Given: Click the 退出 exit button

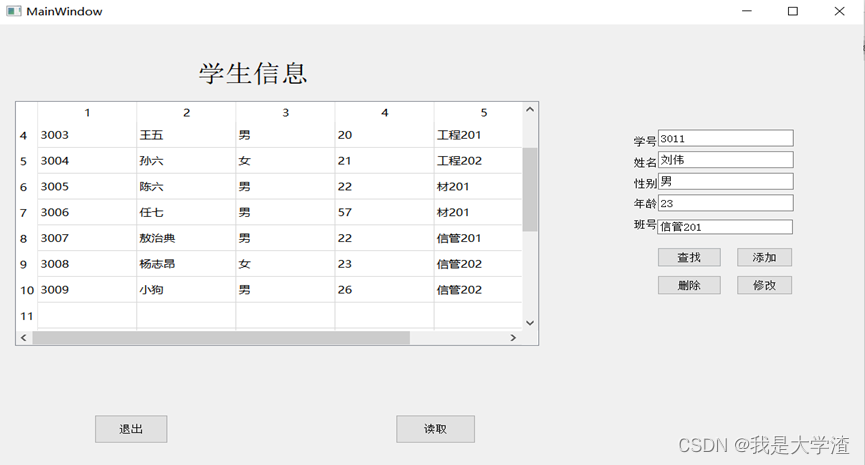Looking at the screenshot, I should [x=131, y=429].
